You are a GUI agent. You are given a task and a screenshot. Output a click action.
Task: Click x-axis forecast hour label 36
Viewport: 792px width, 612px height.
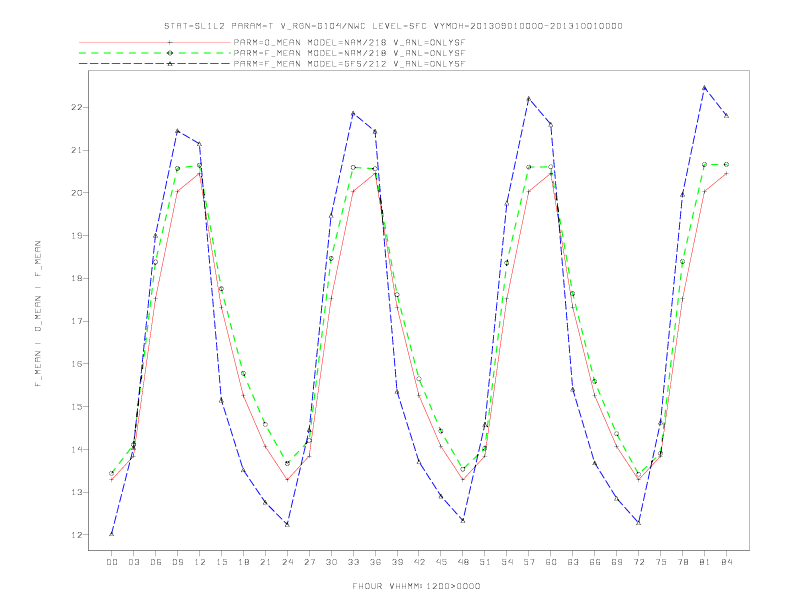click(x=375, y=562)
